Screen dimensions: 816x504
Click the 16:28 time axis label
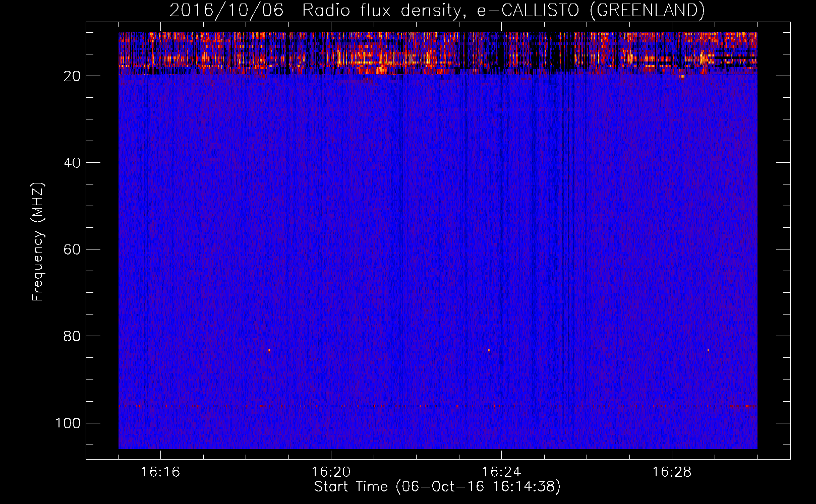(x=672, y=472)
